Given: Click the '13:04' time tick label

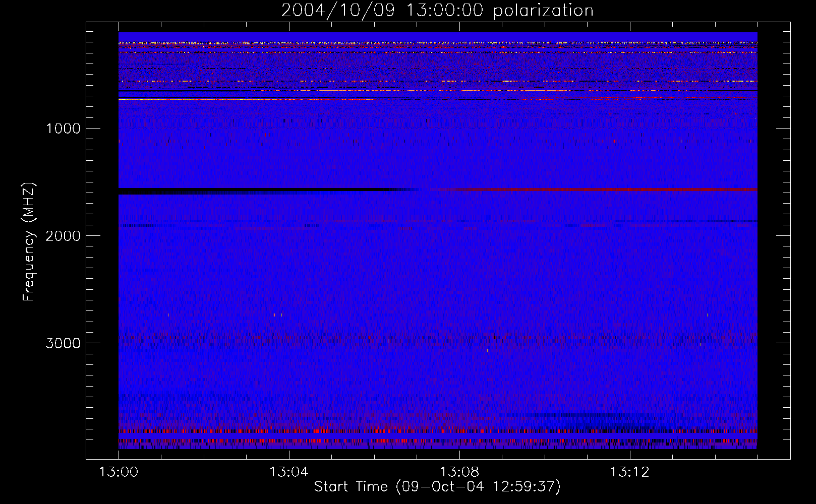Looking at the screenshot, I should pyautogui.click(x=288, y=472).
